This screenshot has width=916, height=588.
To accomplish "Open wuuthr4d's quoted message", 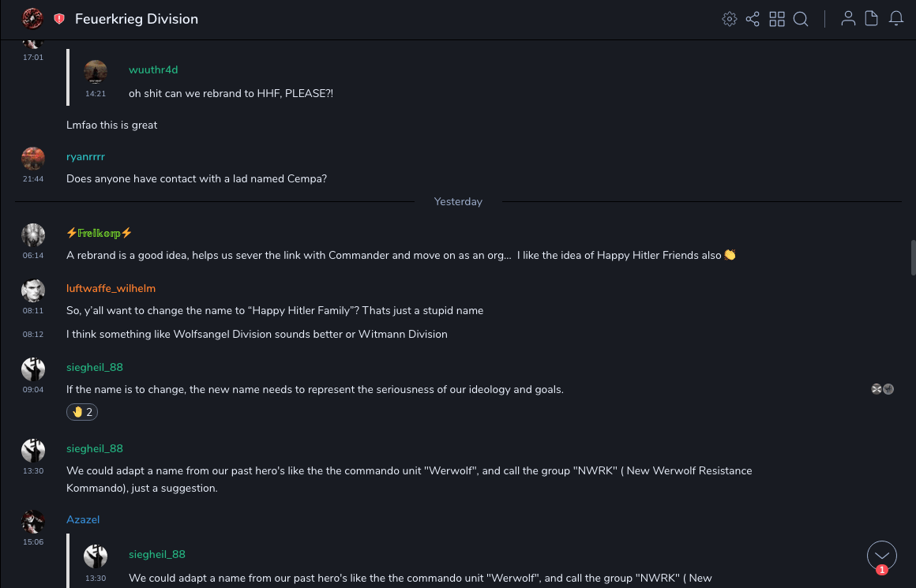I will [x=231, y=93].
